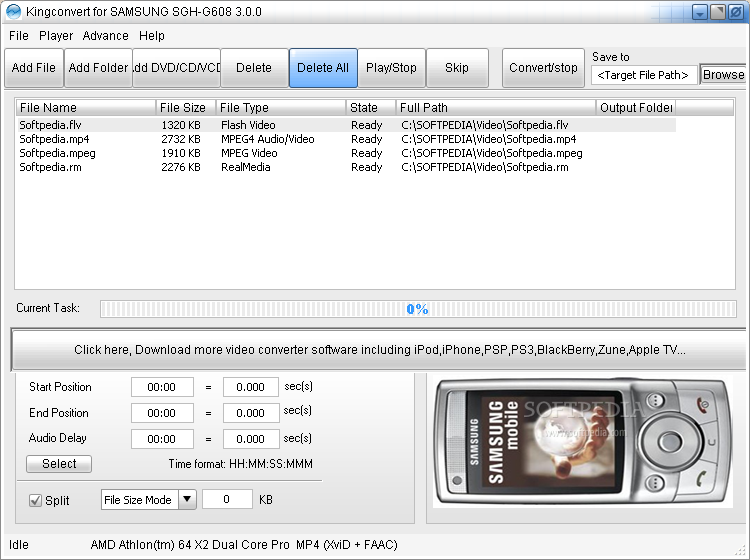Click the RealMedia file type cell
The width and height of the screenshot is (750, 560).
pyautogui.click(x=246, y=167)
